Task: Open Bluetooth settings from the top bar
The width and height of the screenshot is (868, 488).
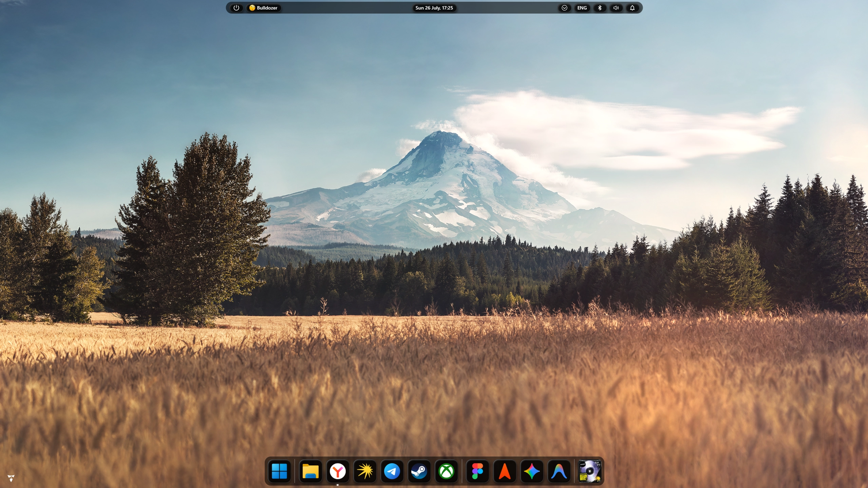Action: click(600, 8)
